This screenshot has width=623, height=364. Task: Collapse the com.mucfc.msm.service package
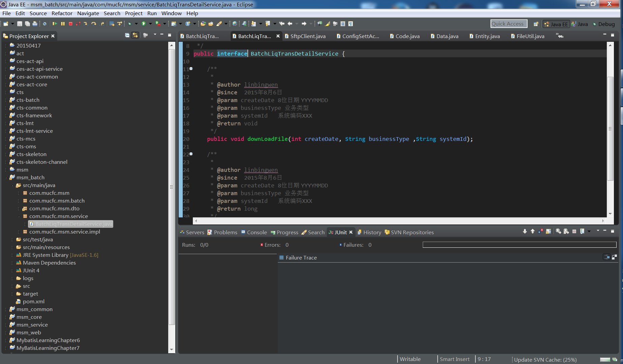pyautogui.click(x=19, y=216)
